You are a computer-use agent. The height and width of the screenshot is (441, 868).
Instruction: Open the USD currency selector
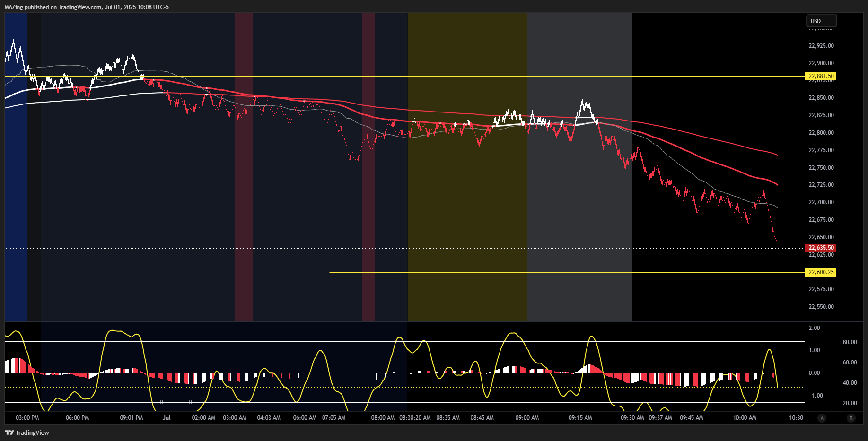click(x=821, y=21)
